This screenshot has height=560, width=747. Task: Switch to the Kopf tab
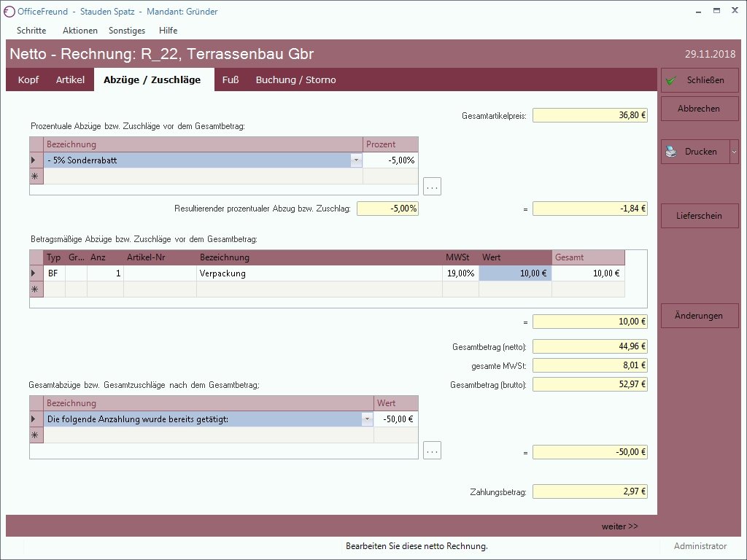tap(28, 79)
